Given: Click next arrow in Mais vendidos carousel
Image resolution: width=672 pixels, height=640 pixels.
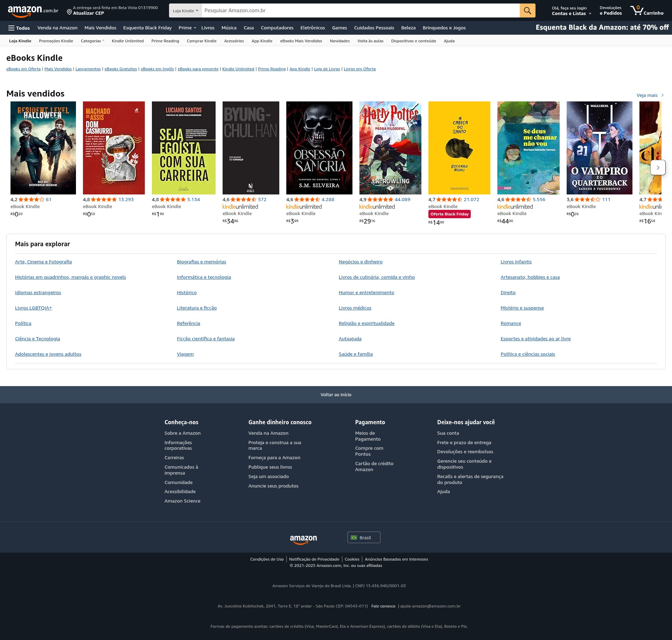Looking at the screenshot, I should (x=658, y=168).
